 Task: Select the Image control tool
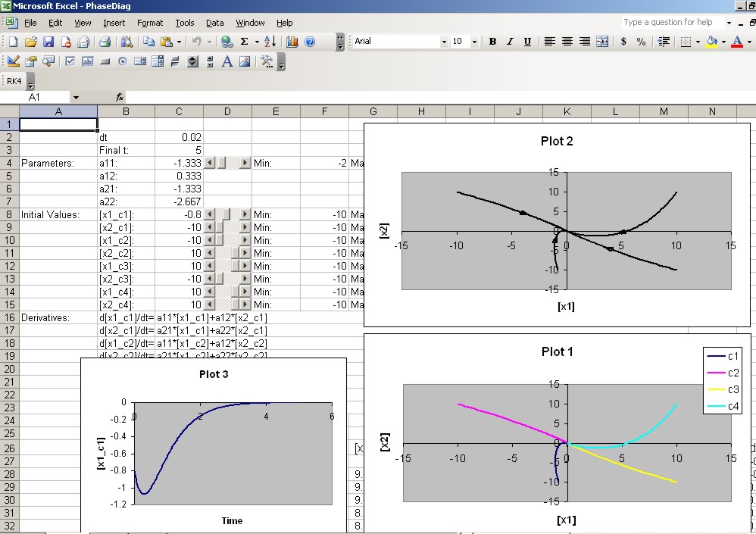tap(245, 61)
